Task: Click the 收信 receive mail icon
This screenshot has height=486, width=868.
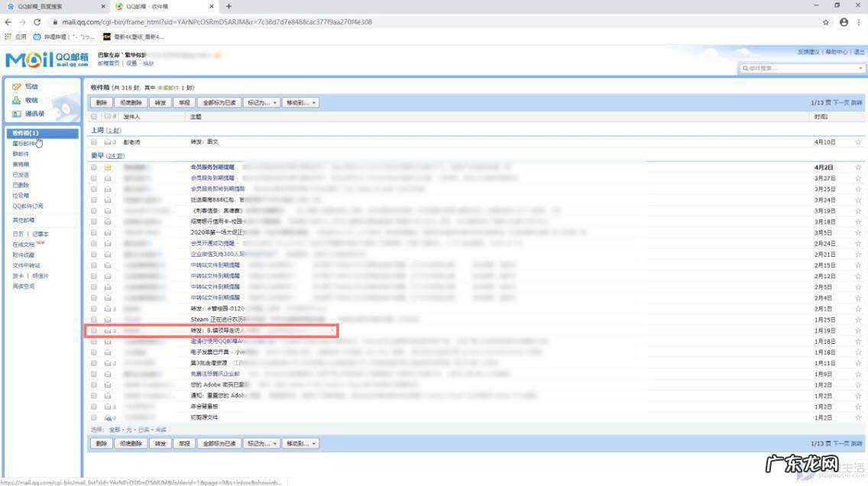Action: tap(17, 100)
